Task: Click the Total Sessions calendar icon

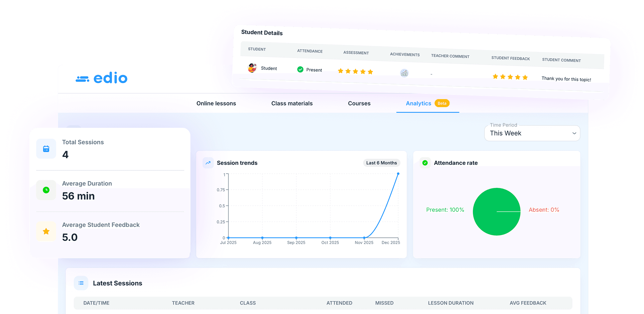Action: pos(46,149)
